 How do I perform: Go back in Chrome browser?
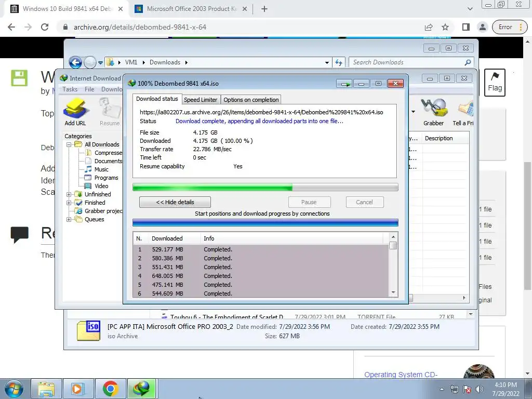(x=11, y=27)
